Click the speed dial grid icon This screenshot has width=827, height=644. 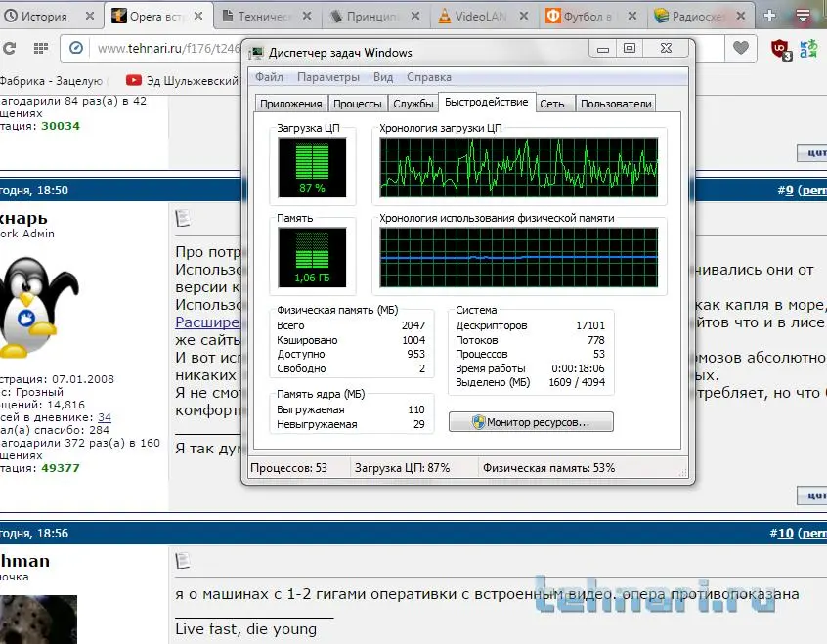(x=41, y=49)
